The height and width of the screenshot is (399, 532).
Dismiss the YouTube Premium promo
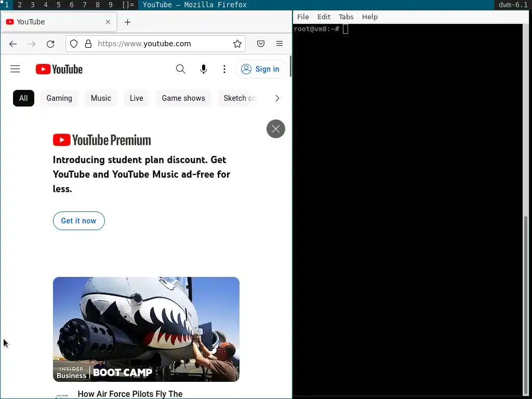pos(276,129)
